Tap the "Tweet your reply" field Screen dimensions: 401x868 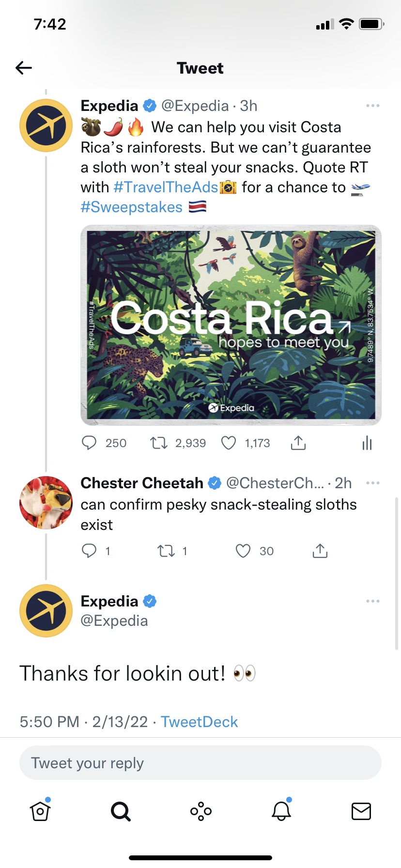tap(200, 763)
